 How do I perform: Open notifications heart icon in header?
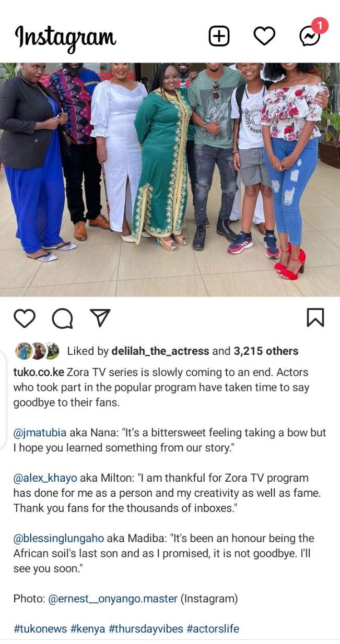tap(264, 36)
